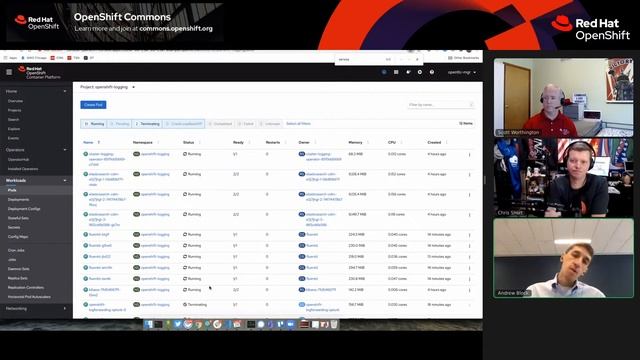Toggle the Unknown status filter

tap(270, 124)
